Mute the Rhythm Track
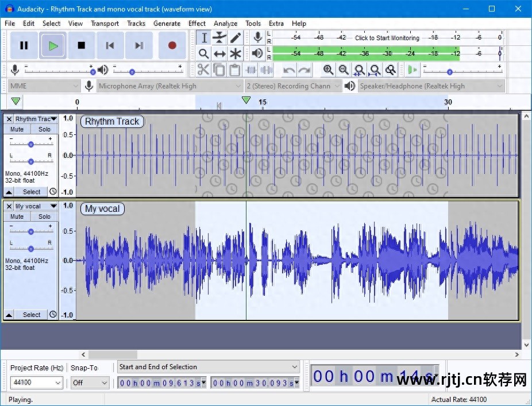 click(x=17, y=129)
